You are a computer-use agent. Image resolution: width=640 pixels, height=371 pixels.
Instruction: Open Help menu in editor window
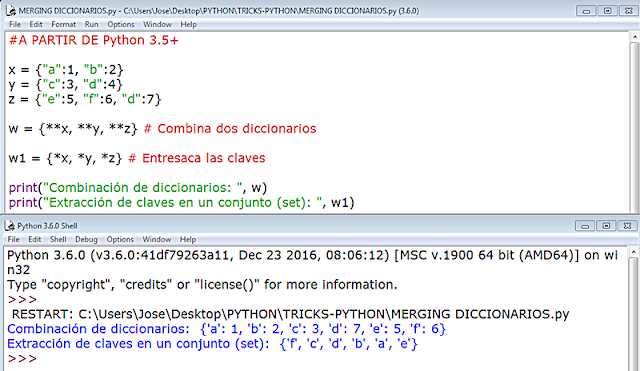pyautogui.click(x=189, y=24)
